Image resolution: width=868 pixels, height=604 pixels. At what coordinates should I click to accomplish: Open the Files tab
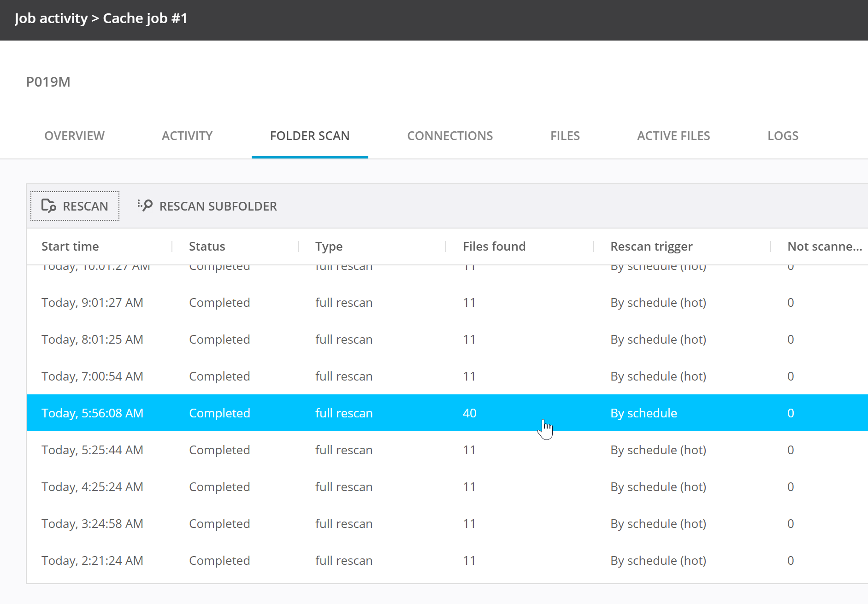[x=565, y=136]
